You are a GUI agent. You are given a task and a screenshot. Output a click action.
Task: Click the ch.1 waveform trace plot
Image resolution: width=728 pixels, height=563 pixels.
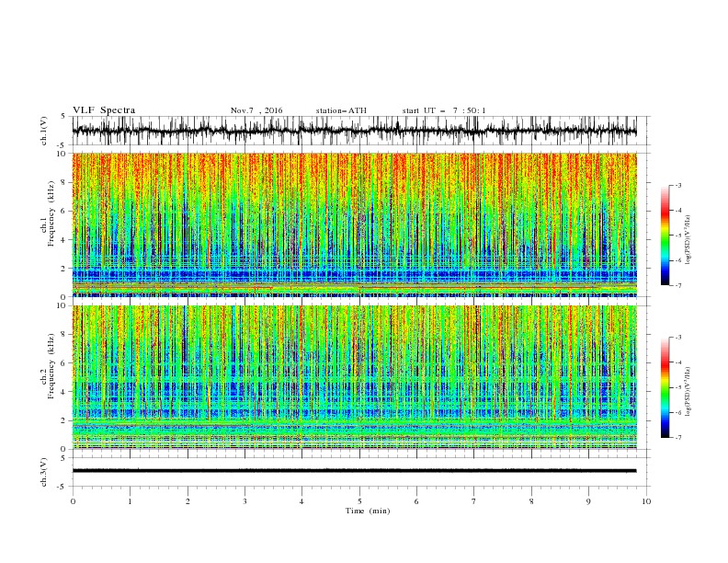pos(354,131)
